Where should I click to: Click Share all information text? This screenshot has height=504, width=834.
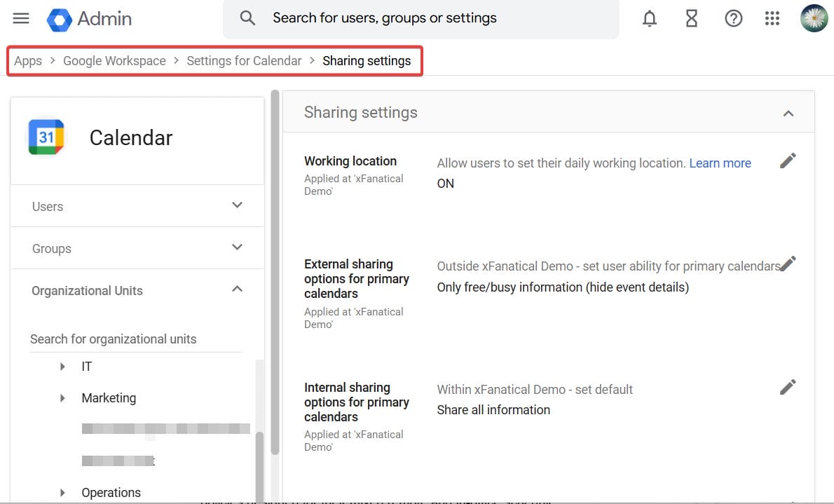(493, 410)
